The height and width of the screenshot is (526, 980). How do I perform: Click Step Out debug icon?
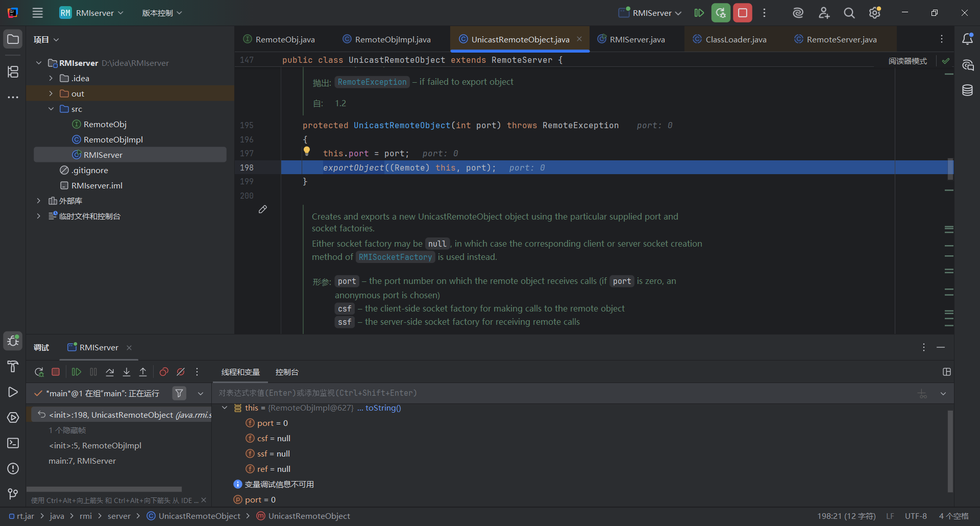pyautogui.click(x=143, y=372)
